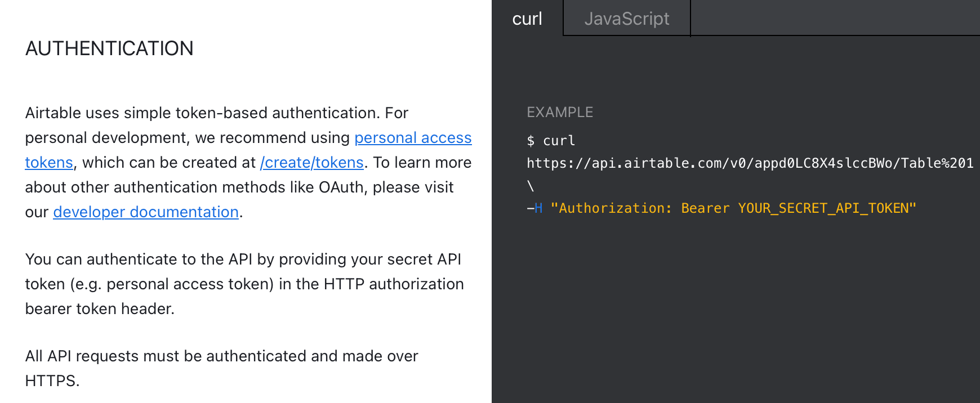980x403 pixels.
Task: Switch to the curl tab
Action: coord(527,18)
